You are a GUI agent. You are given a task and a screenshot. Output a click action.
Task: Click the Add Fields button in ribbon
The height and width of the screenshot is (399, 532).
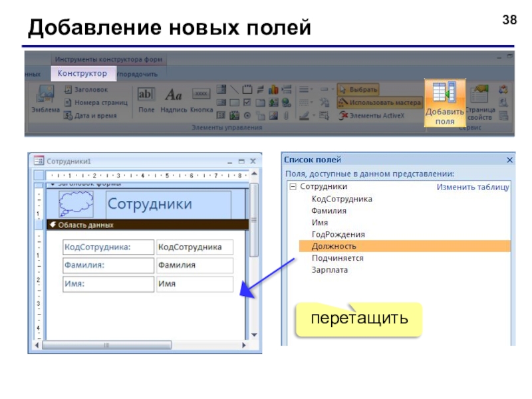tap(444, 103)
